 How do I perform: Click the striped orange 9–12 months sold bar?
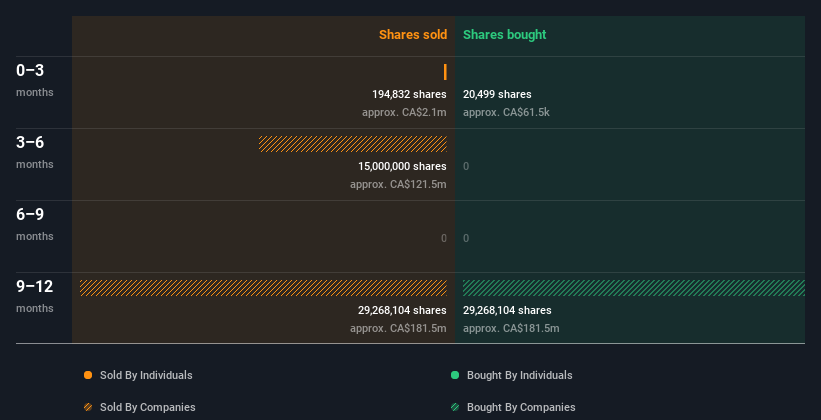(263, 288)
